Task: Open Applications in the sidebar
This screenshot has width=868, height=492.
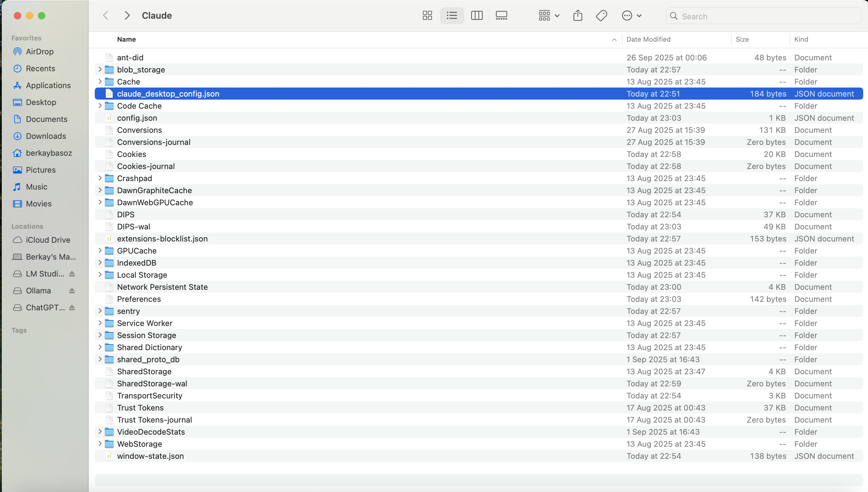Action: coord(48,85)
